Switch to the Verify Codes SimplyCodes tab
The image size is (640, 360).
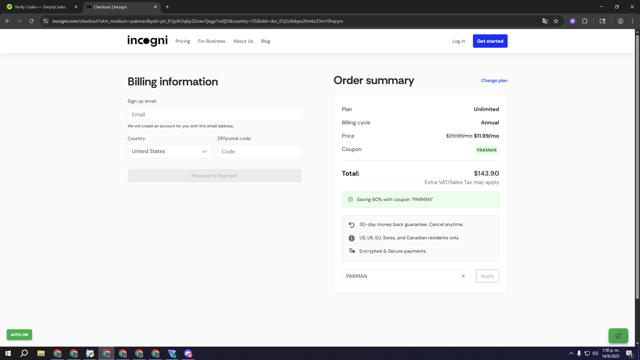pyautogui.click(x=40, y=7)
